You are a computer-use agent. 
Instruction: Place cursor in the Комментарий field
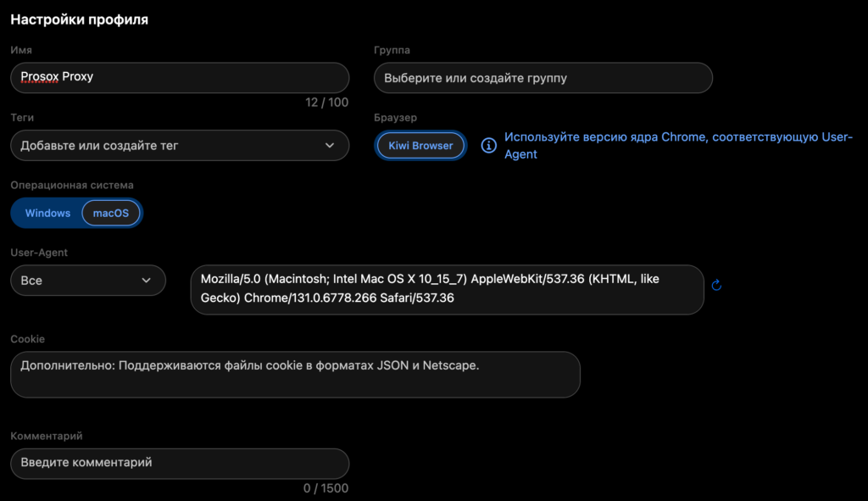coord(180,464)
